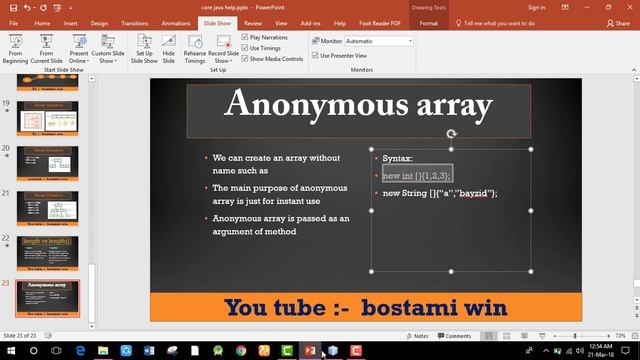Open Set Up Slide Show dialog
The width and height of the screenshot is (640, 360).
coord(144,49)
